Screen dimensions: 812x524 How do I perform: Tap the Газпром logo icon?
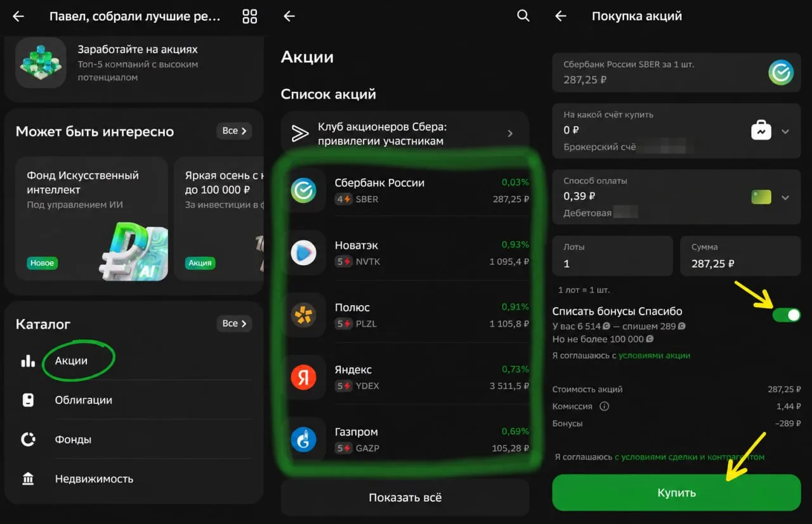click(303, 440)
